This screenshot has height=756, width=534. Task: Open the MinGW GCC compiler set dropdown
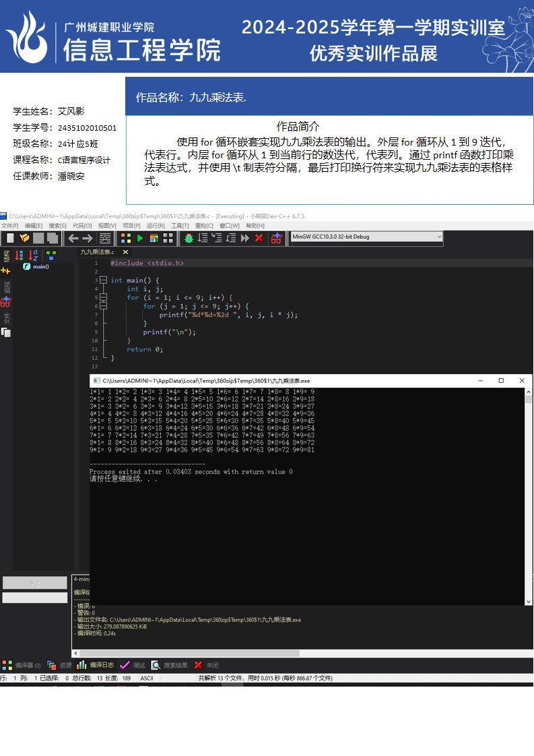366,237
